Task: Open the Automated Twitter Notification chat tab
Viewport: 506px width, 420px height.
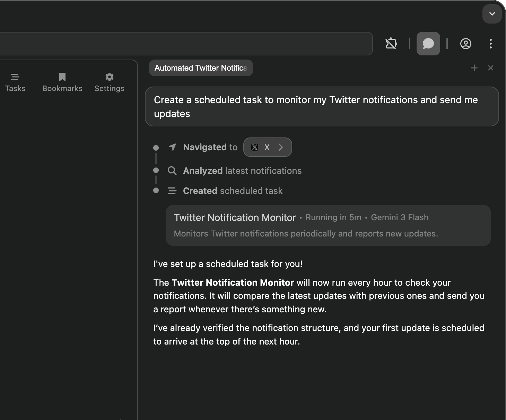Action: coord(201,68)
